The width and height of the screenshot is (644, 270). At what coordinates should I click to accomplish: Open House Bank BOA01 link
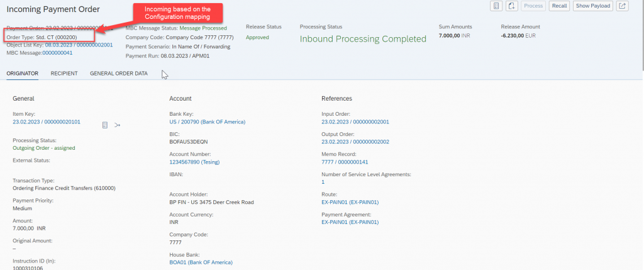[201, 262]
